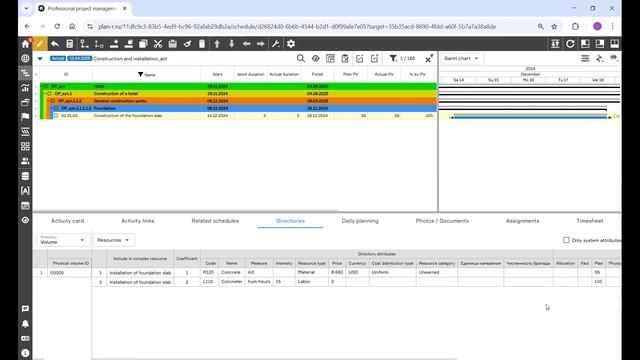
Task: Open the chat message icon in sidebar
Action: [25, 309]
